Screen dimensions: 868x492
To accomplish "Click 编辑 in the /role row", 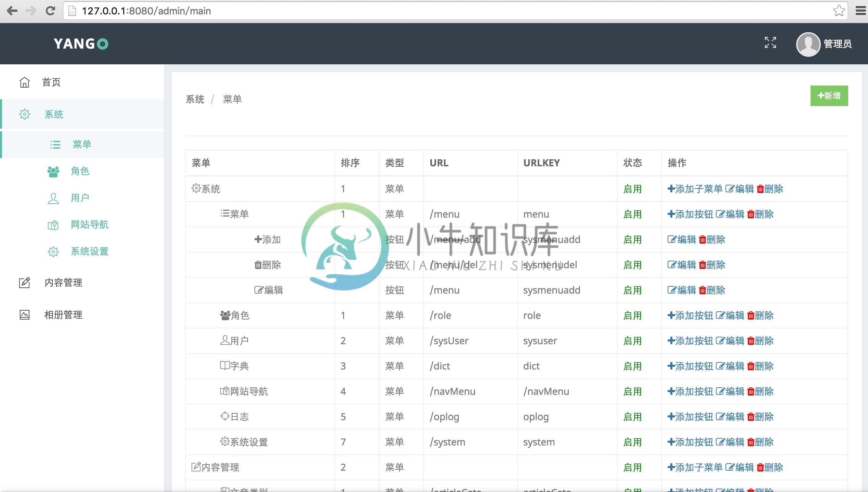I will coord(730,315).
